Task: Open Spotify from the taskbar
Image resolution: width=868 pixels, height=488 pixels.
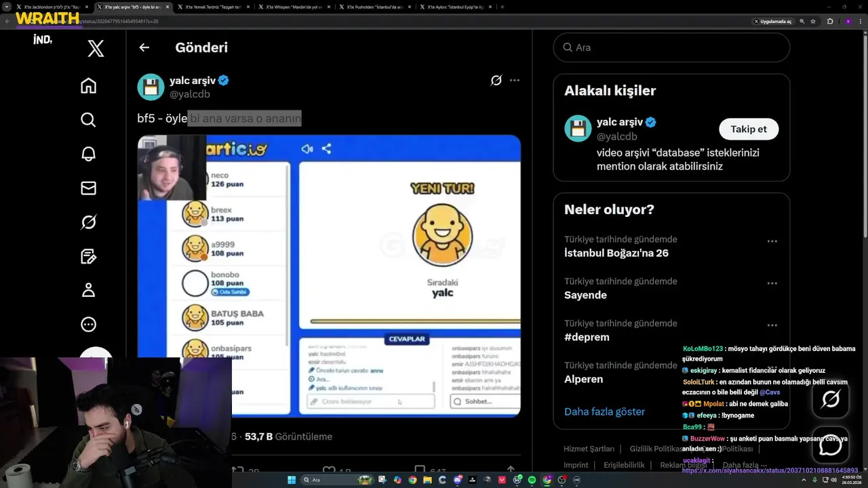Action: tap(532, 480)
